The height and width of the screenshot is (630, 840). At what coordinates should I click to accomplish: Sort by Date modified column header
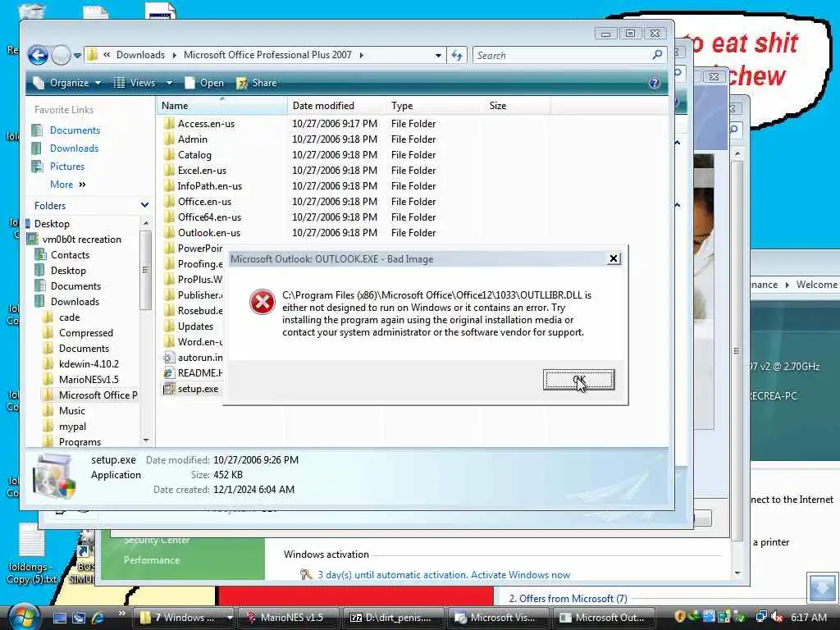point(336,106)
